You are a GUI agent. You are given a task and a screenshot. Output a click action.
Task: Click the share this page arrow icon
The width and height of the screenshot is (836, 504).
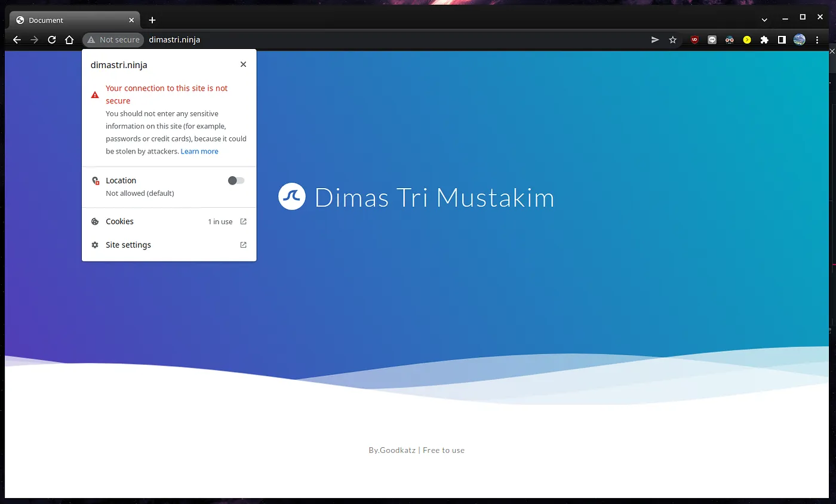pyautogui.click(x=655, y=40)
